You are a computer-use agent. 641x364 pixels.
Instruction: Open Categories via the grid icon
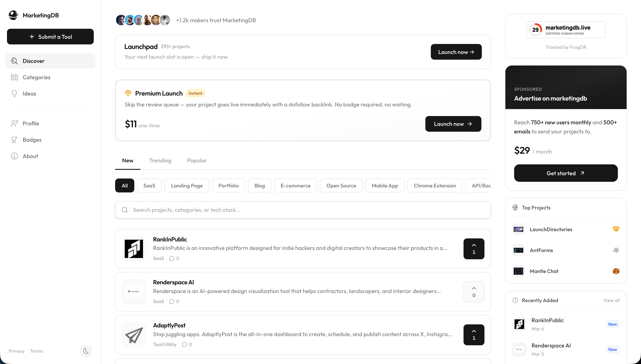(14, 77)
